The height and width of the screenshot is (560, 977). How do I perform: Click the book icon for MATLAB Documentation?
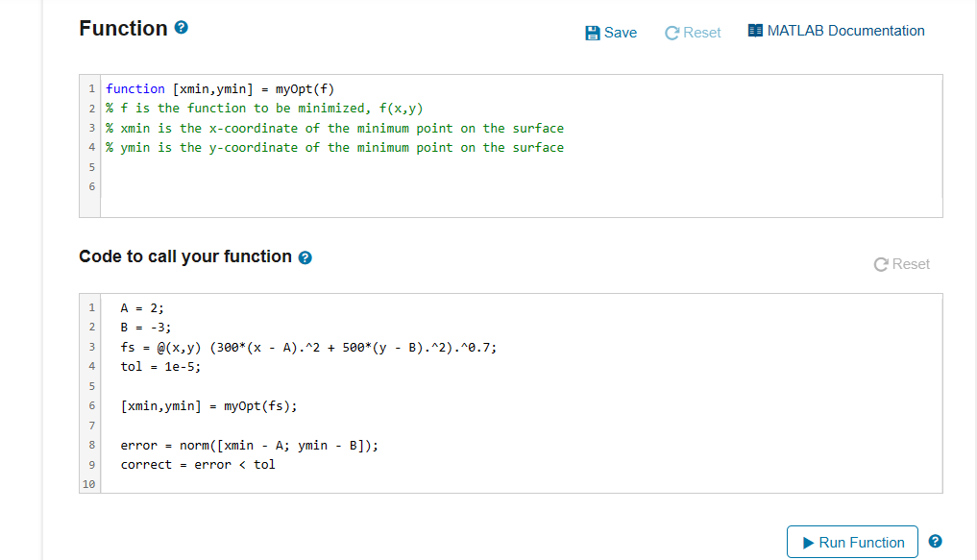coord(755,31)
